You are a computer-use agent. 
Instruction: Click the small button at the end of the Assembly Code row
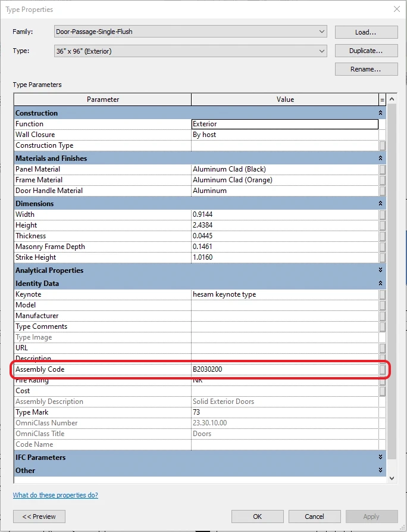click(x=382, y=369)
